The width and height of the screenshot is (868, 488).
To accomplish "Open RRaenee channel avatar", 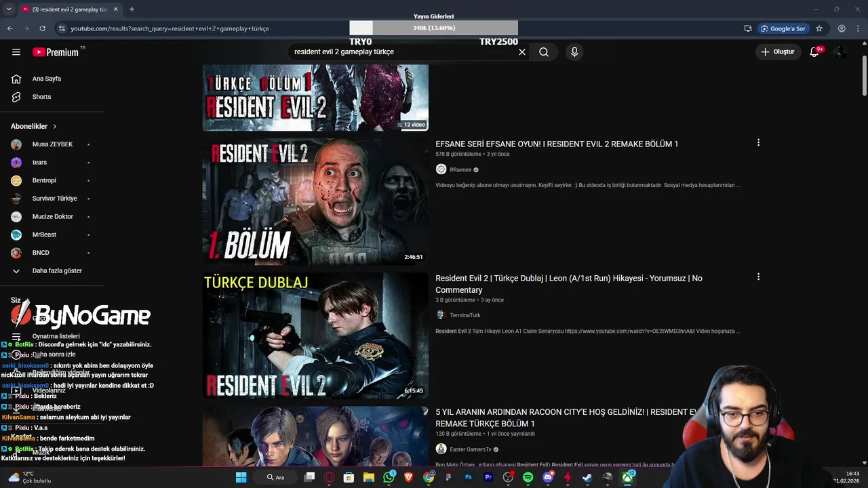I will (441, 169).
